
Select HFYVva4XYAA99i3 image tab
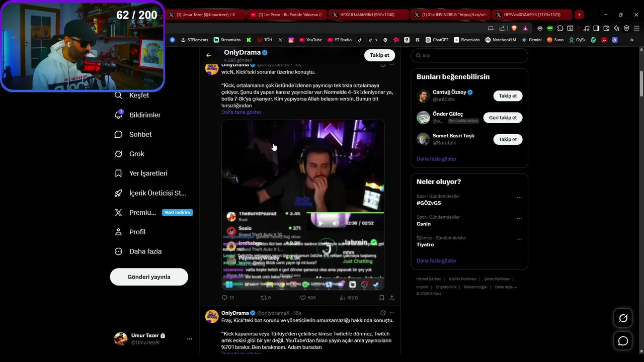pos(531,15)
